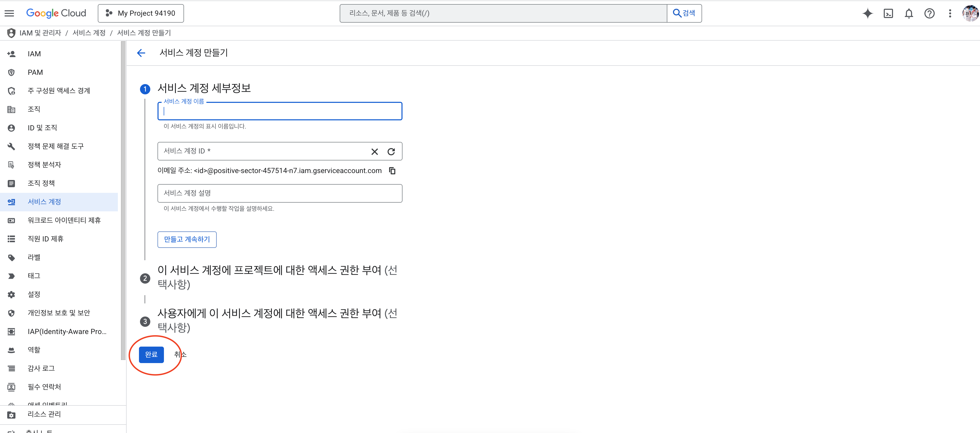980x433 pixels.
Task: Click the IAM 및 관리자 breadcrumb
Action: tap(40, 33)
